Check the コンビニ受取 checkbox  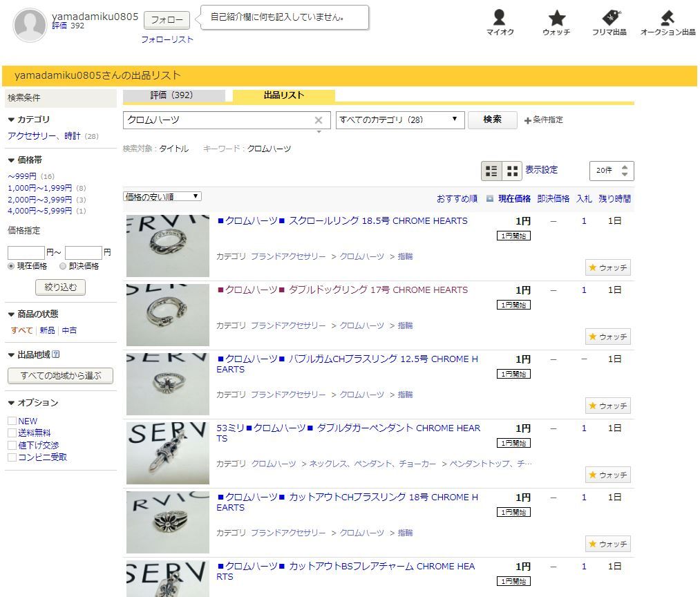[12, 457]
